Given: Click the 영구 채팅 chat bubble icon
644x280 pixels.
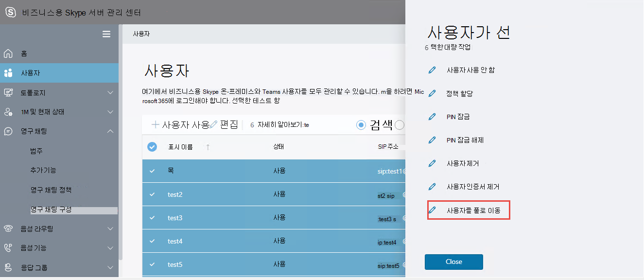Looking at the screenshot, I should (8, 131).
